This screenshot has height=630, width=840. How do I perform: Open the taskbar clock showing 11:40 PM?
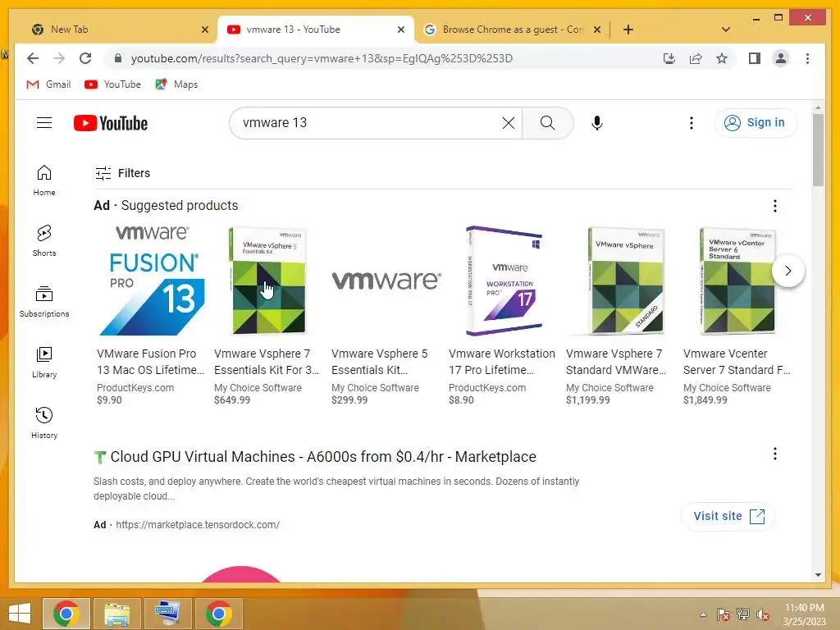[804, 614]
